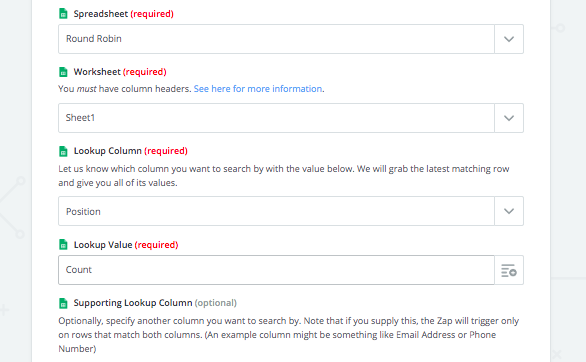Open insert-field picker icon in Lookup Value

[509, 270]
